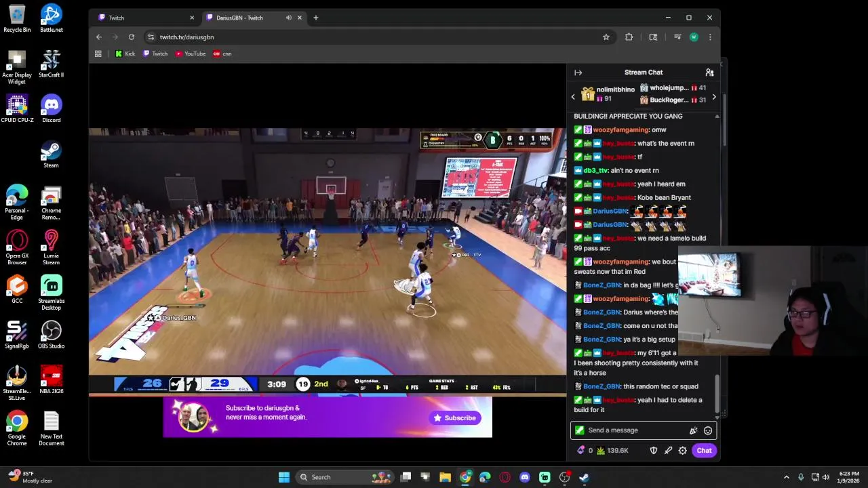Open the weather widget showing 35°F
Screen dimensions: 868x488
pyautogui.click(x=31, y=477)
